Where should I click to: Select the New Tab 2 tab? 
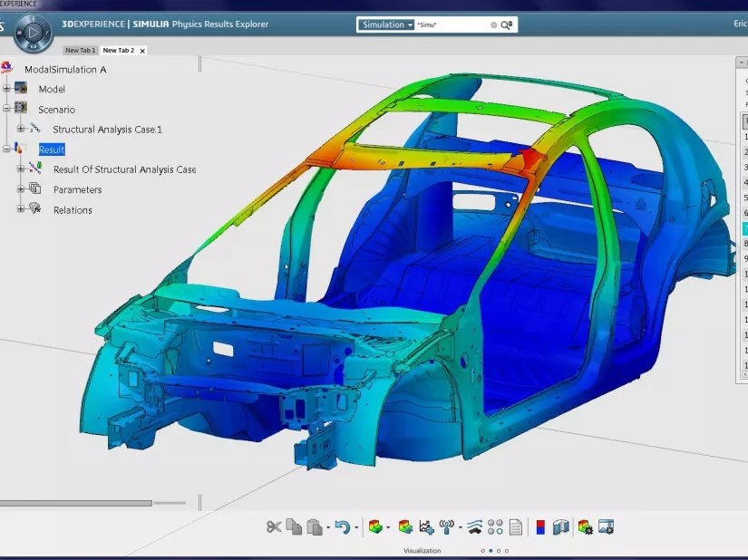click(118, 50)
